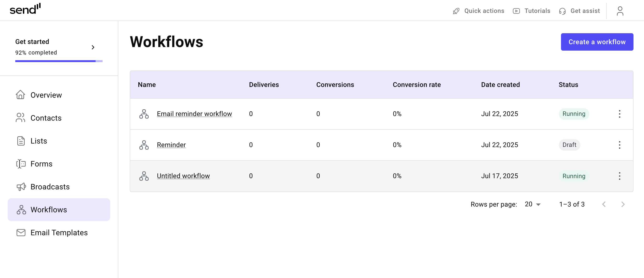Go to previous page of results
Screen dimensions: 644x278
[604, 204]
